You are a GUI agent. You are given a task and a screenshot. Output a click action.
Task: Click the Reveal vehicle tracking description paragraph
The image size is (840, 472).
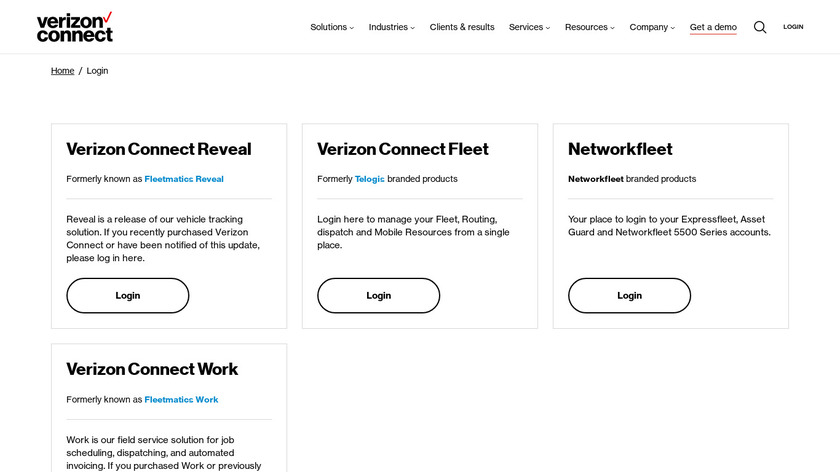click(163, 238)
